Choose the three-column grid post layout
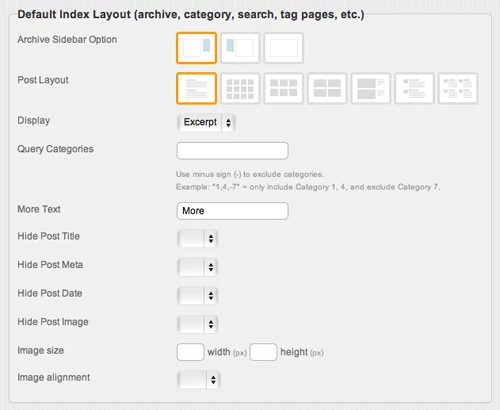500x410 pixels. click(x=284, y=88)
